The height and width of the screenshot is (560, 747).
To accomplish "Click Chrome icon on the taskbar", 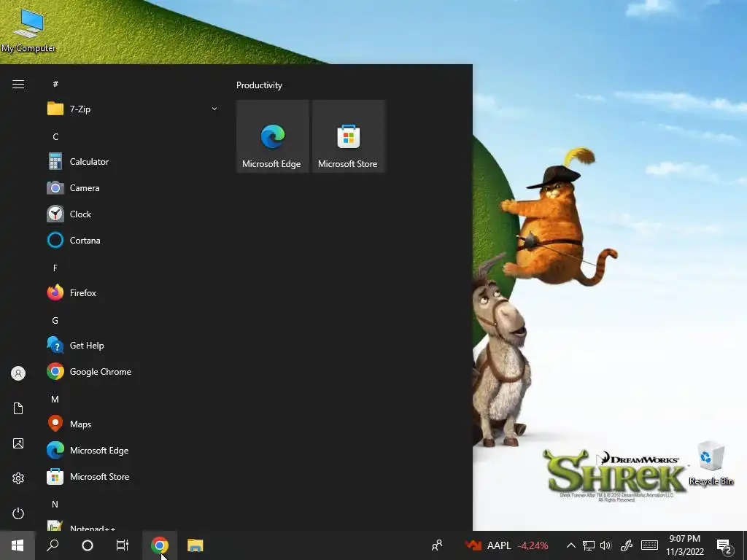I will pyautogui.click(x=160, y=545).
